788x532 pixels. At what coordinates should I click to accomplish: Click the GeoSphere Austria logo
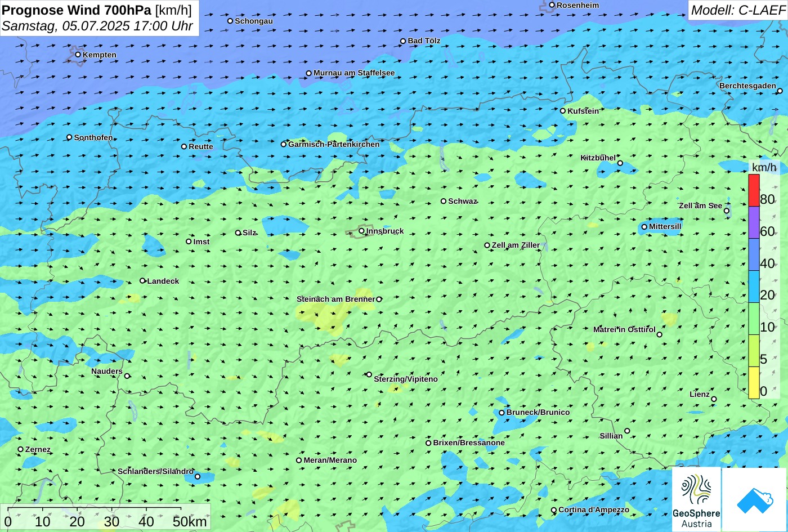[696, 499]
